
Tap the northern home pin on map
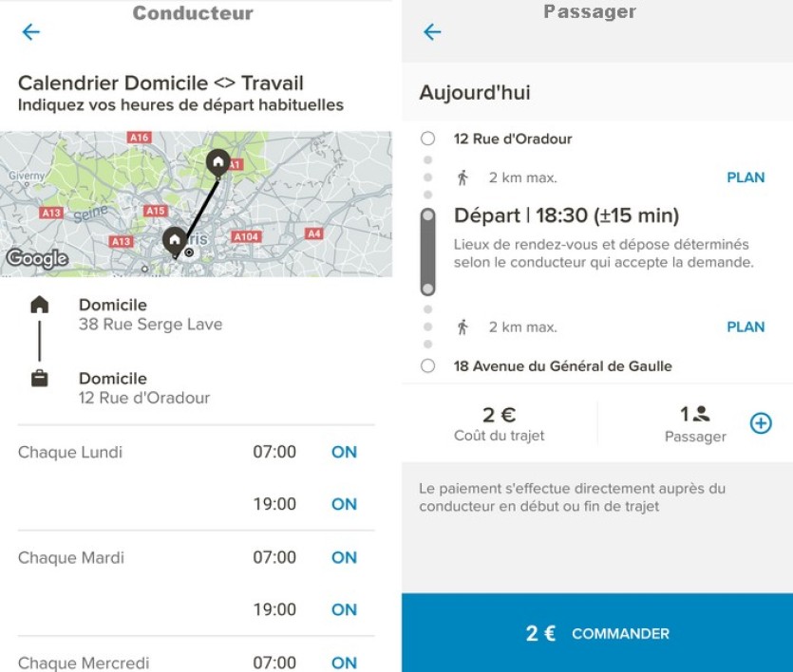click(218, 163)
